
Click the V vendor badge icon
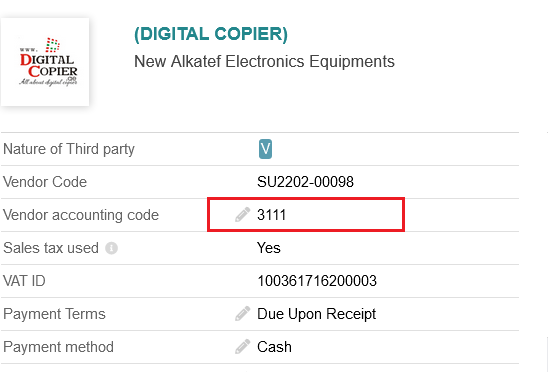point(265,149)
